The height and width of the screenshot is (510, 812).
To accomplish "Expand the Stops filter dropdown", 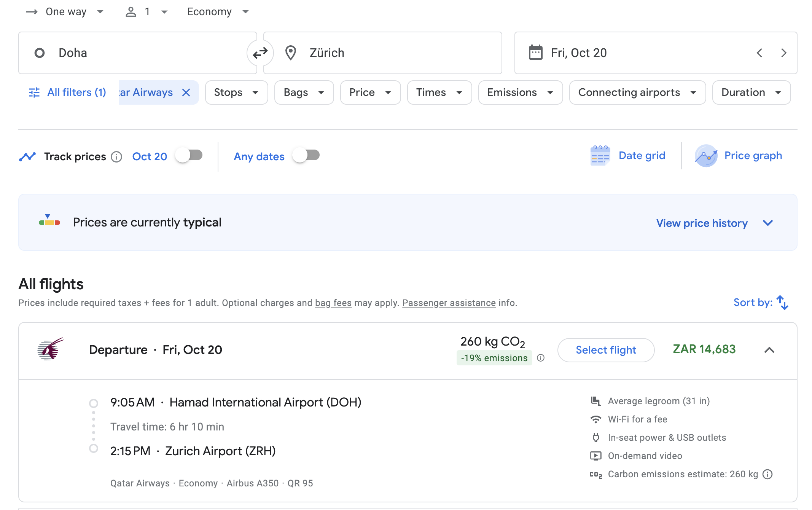I will click(236, 92).
